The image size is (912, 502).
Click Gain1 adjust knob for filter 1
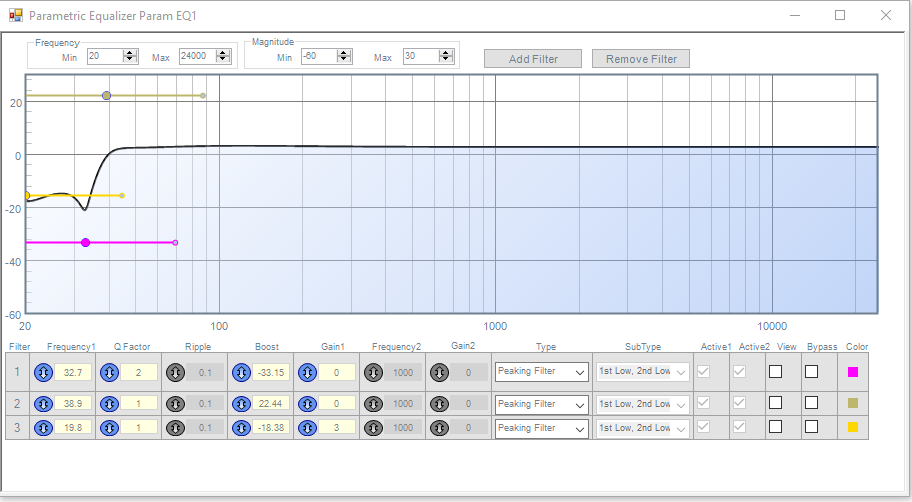click(x=307, y=372)
